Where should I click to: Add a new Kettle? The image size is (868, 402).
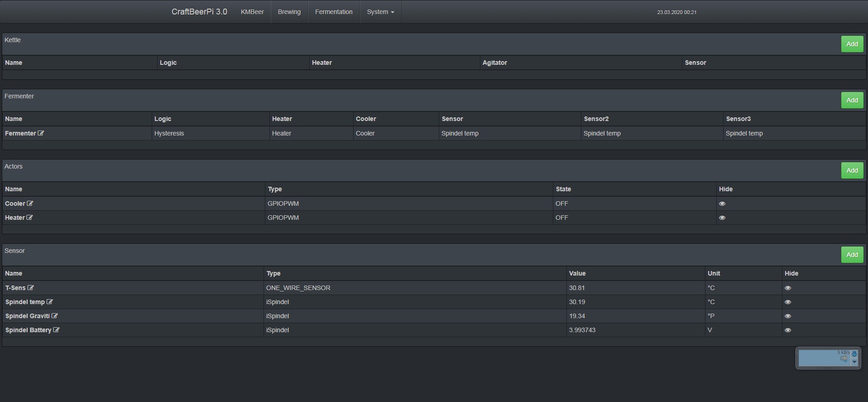pos(852,44)
